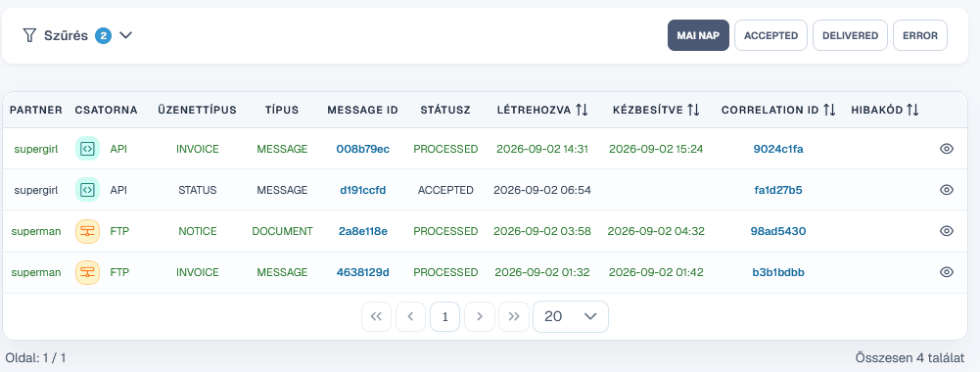
Task: Click the PARTNER column header
Action: [x=36, y=110]
